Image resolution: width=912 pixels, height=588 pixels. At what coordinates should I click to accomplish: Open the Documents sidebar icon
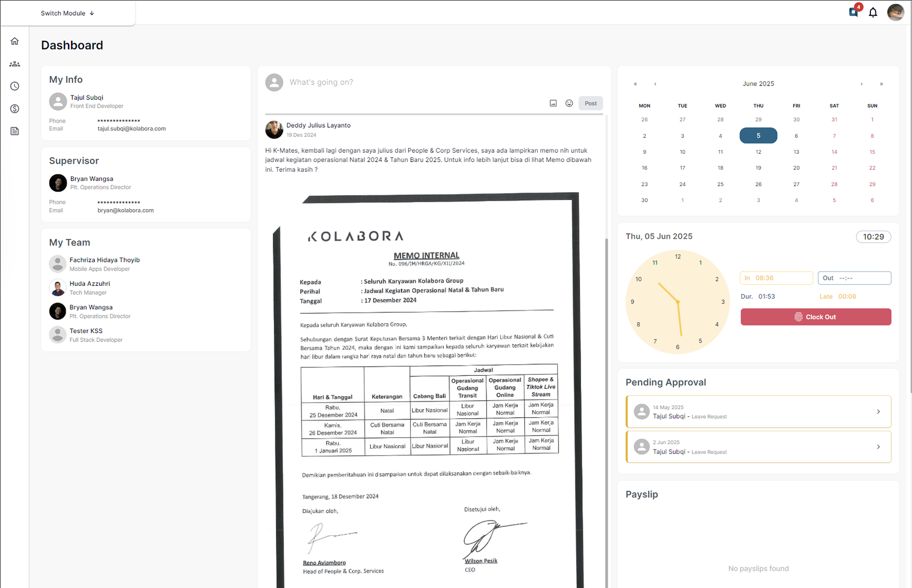pyautogui.click(x=15, y=131)
